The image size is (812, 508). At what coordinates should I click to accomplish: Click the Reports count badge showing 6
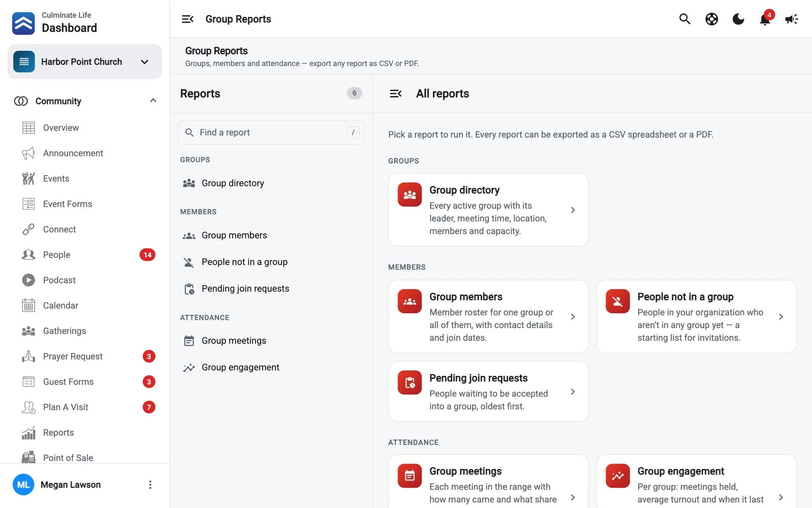(x=354, y=93)
